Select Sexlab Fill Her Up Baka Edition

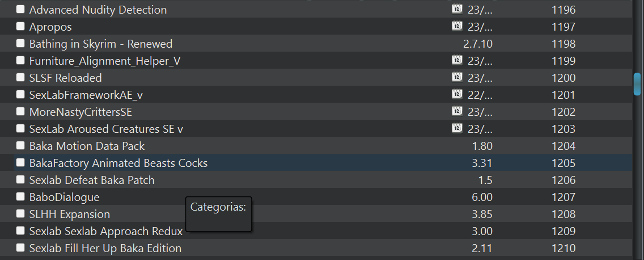[323, 248]
